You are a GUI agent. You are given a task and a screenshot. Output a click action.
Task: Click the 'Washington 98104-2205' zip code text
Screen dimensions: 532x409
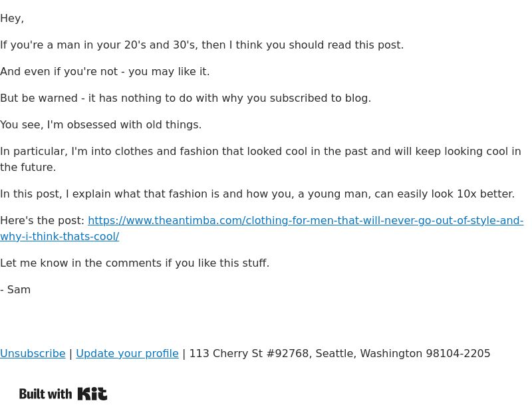pyautogui.click(x=425, y=354)
